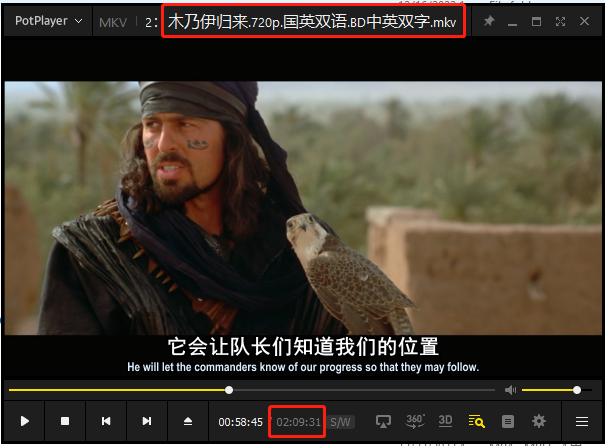Screen dimensions: 605x446
Task: Click the Chinese subtitle line
Action: 303,346
